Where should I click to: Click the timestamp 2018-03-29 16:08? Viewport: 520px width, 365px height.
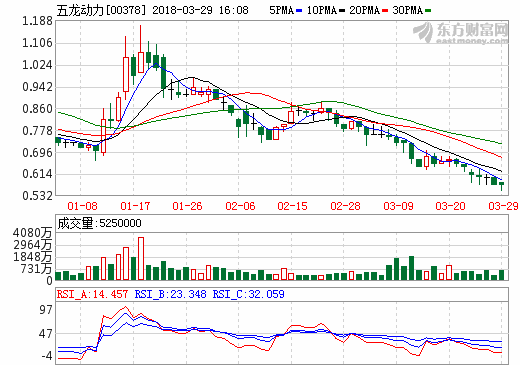[200, 10]
